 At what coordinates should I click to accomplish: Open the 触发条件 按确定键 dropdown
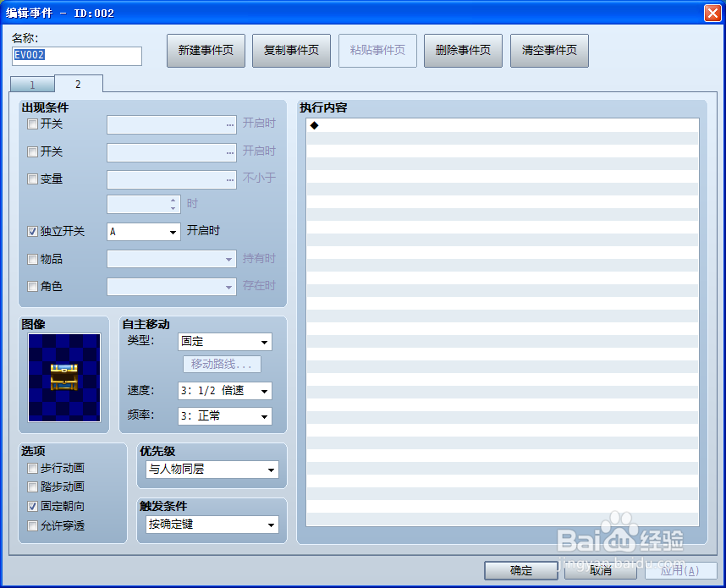click(212, 525)
